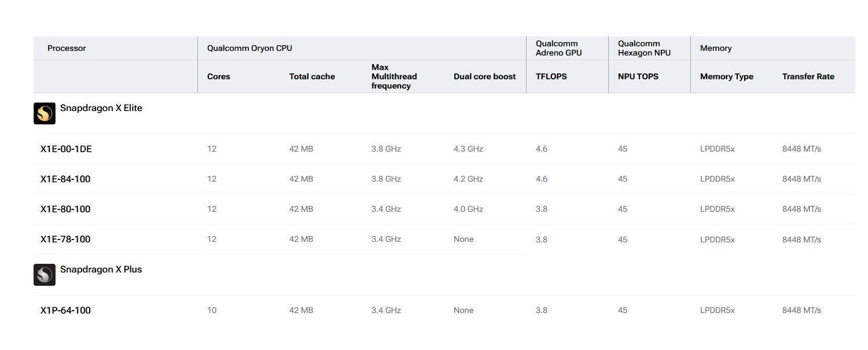Click the Processor column header
The height and width of the screenshot is (350, 868).
click(67, 49)
